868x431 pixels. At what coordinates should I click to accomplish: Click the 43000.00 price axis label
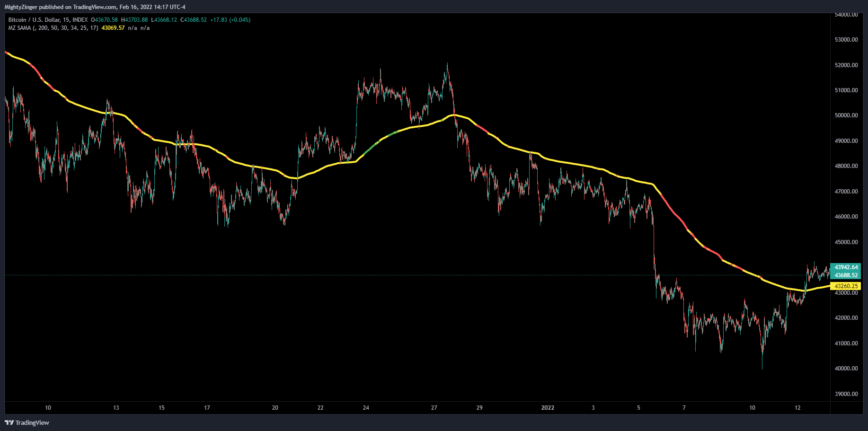(846, 293)
